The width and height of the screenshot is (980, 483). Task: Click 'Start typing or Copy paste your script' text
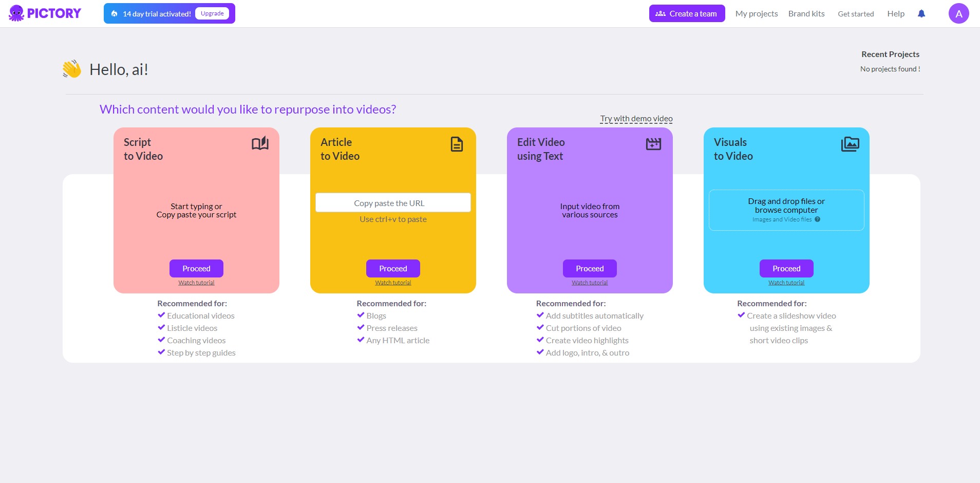click(x=196, y=211)
